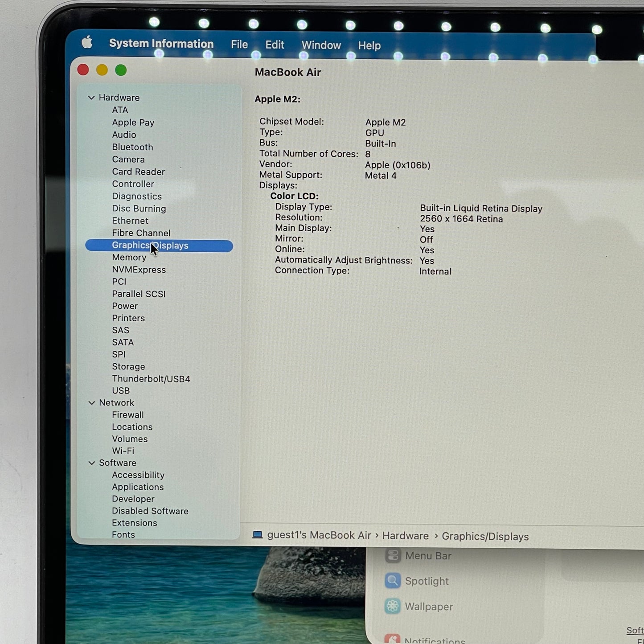Viewport: 644px width, 644px height.
Task: Open the File menu
Action: click(239, 45)
